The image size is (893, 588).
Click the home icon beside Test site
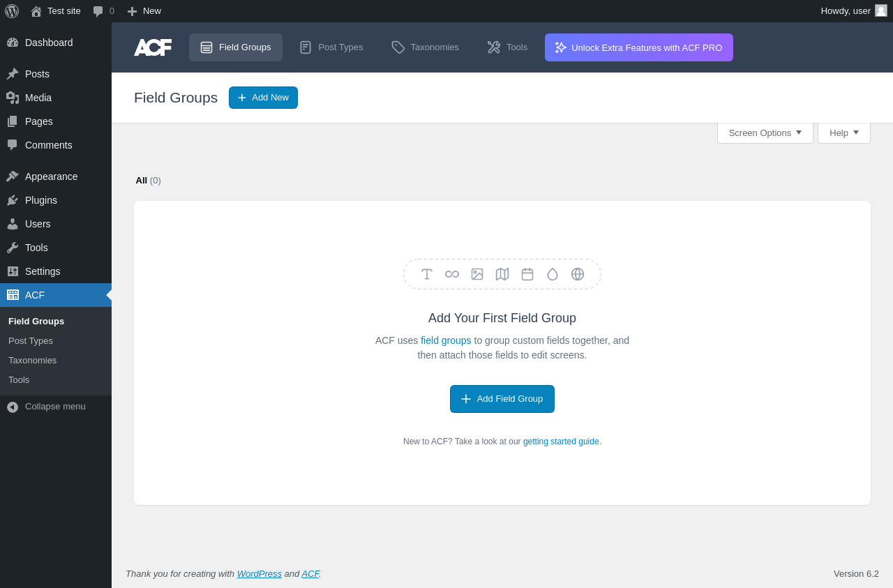tap(36, 11)
